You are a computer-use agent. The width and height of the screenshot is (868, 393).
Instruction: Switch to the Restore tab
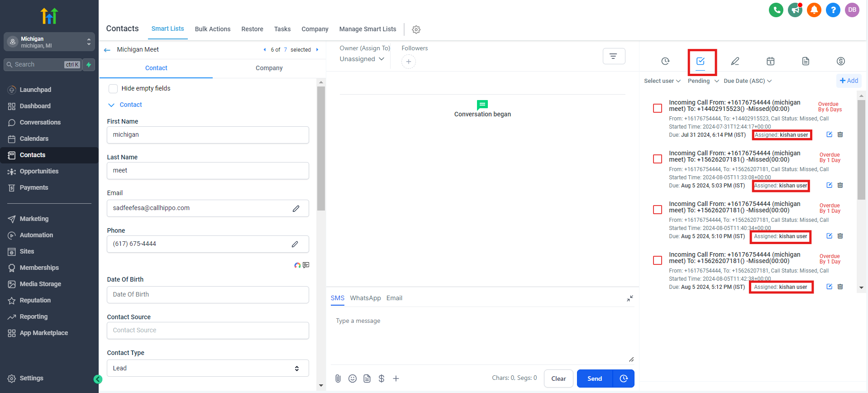(x=252, y=29)
